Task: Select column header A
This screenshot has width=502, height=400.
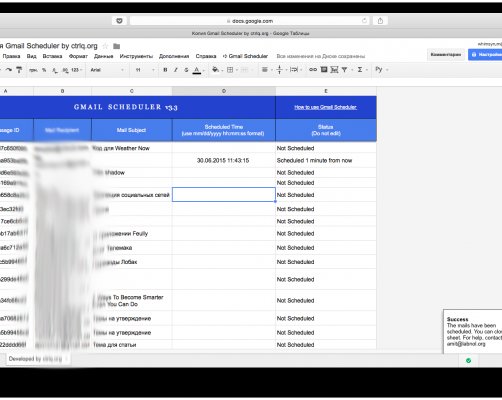Action: [x=17, y=91]
